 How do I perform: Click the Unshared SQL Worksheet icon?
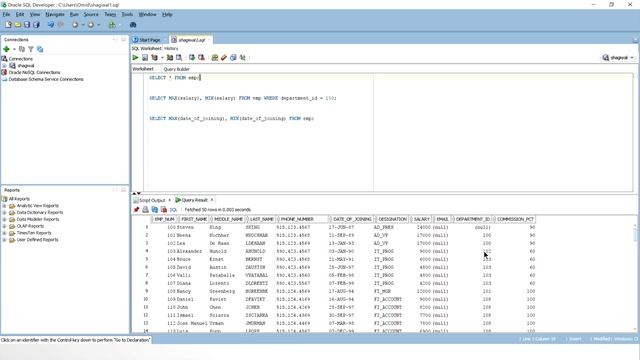[x=215, y=58]
